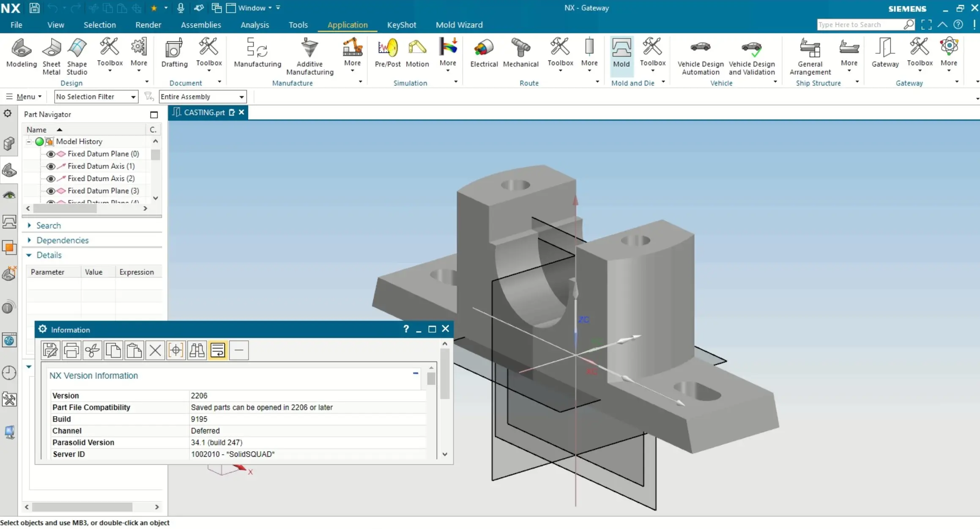This screenshot has height=529, width=980.
Task: Open Mechanical routing application
Action: click(x=520, y=53)
